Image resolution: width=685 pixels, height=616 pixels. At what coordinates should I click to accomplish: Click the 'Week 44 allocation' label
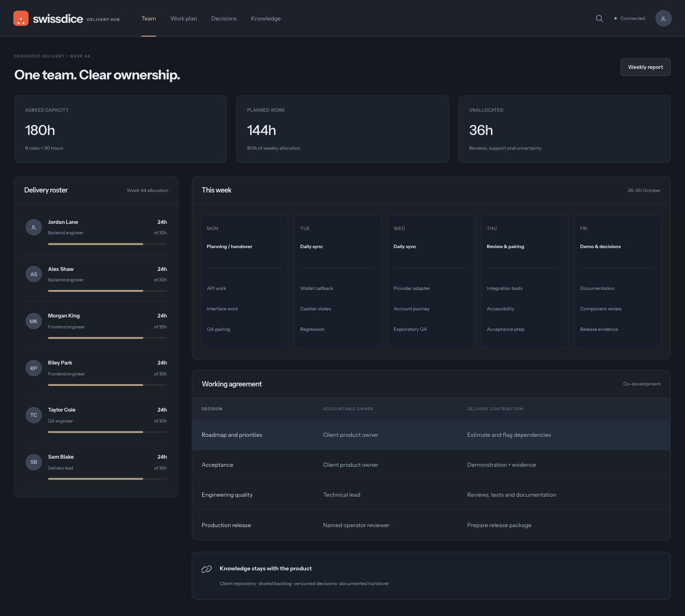click(147, 191)
